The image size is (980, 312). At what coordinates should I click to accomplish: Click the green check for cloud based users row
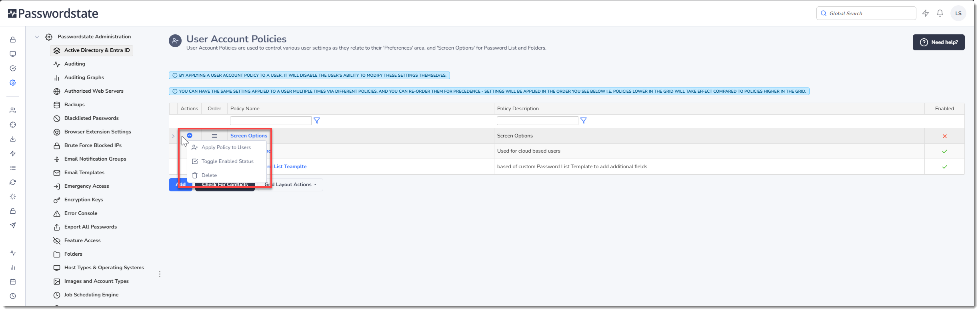[945, 151]
